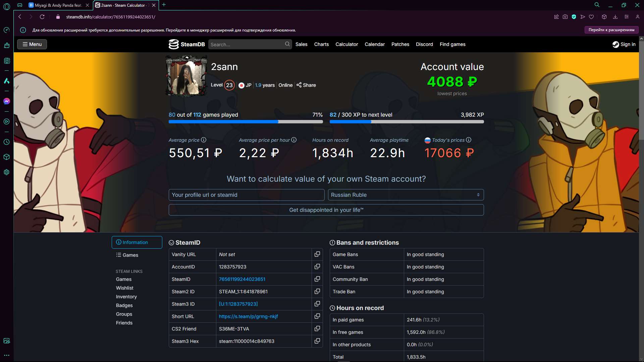Click Get disappointed in your life button
The image size is (644, 362).
click(326, 210)
